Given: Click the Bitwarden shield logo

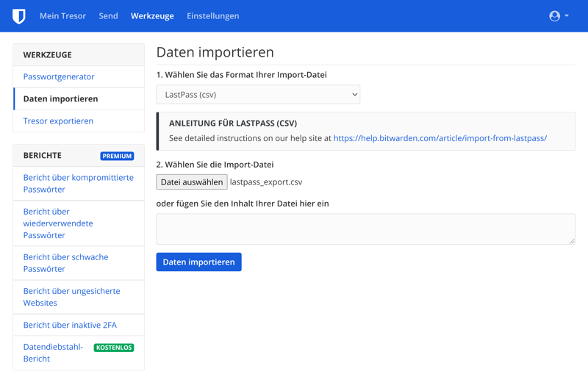Looking at the screenshot, I should pos(19,16).
